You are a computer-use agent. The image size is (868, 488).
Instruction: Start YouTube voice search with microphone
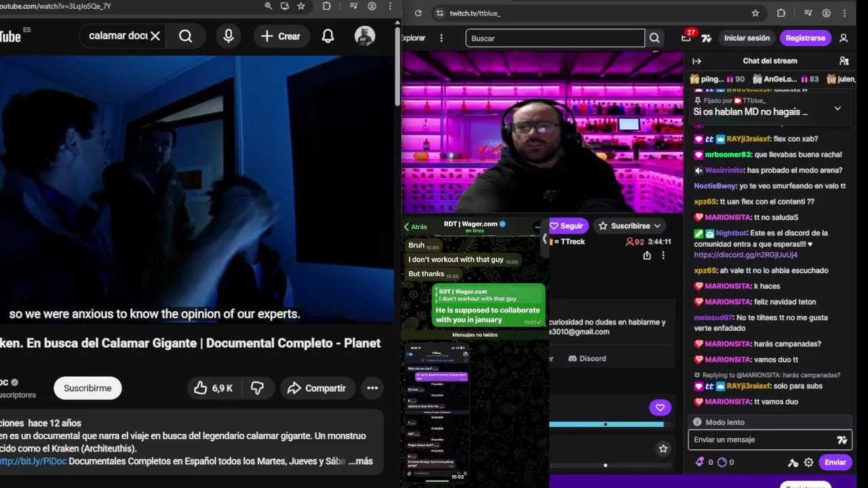[229, 36]
